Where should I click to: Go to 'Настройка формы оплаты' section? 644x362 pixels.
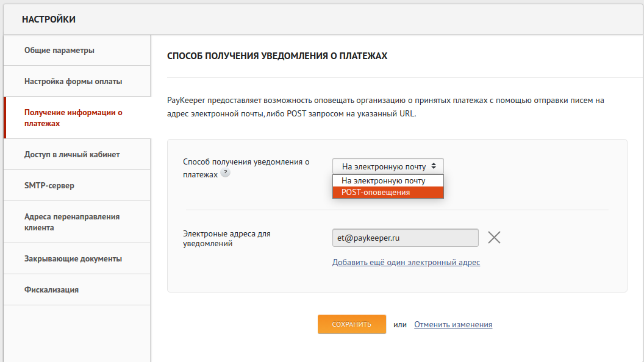[x=73, y=82]
